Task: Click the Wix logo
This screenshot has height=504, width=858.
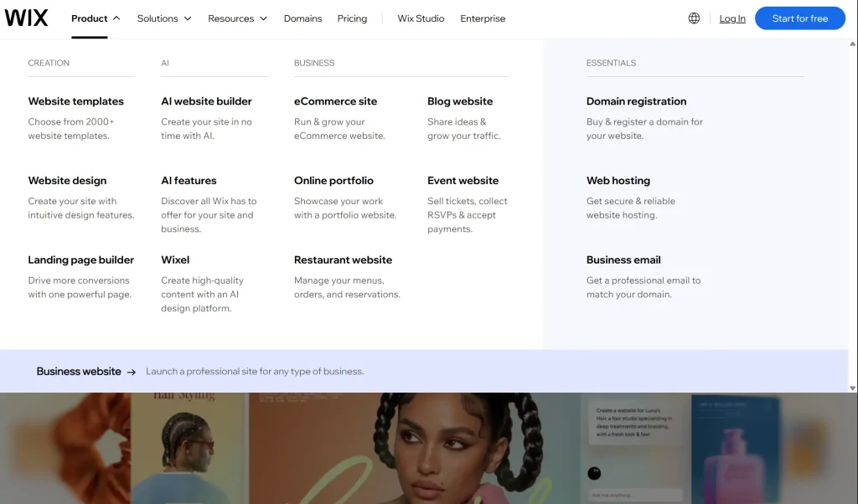Action: (x=26, y=18)
